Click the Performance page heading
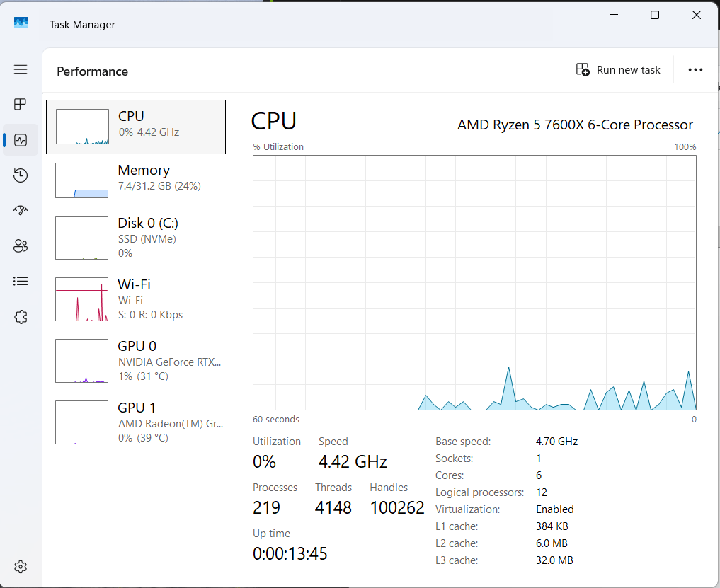 click(92, 71)
